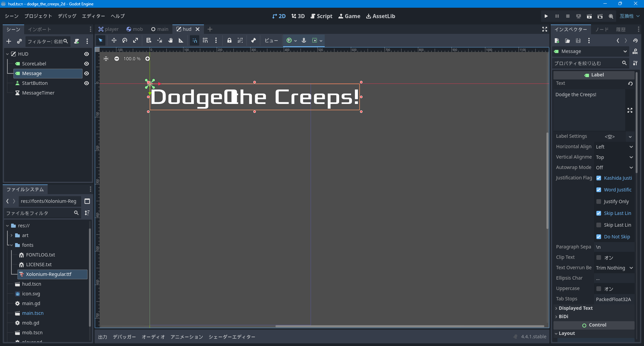Open the Vertical Alignment dropdown

tap(614, 157)
